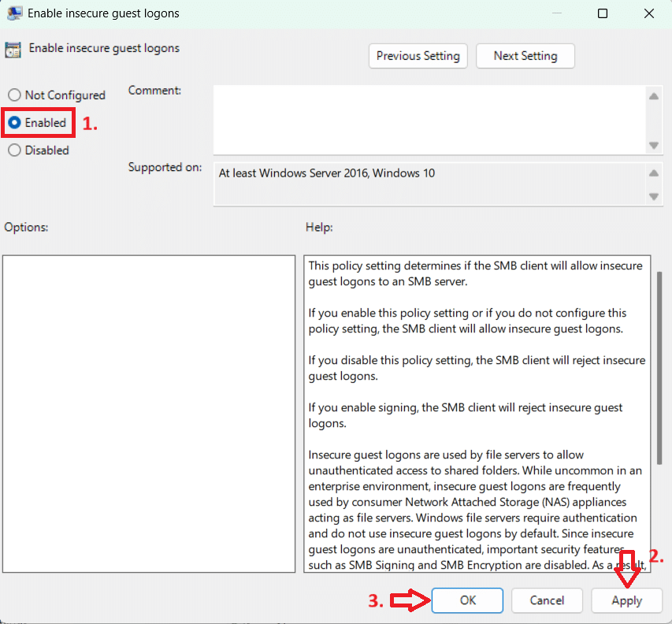Close the Enable insecure guest logons dialog
Viewport: 672px width, 624px height.
(x=648, y=13)
